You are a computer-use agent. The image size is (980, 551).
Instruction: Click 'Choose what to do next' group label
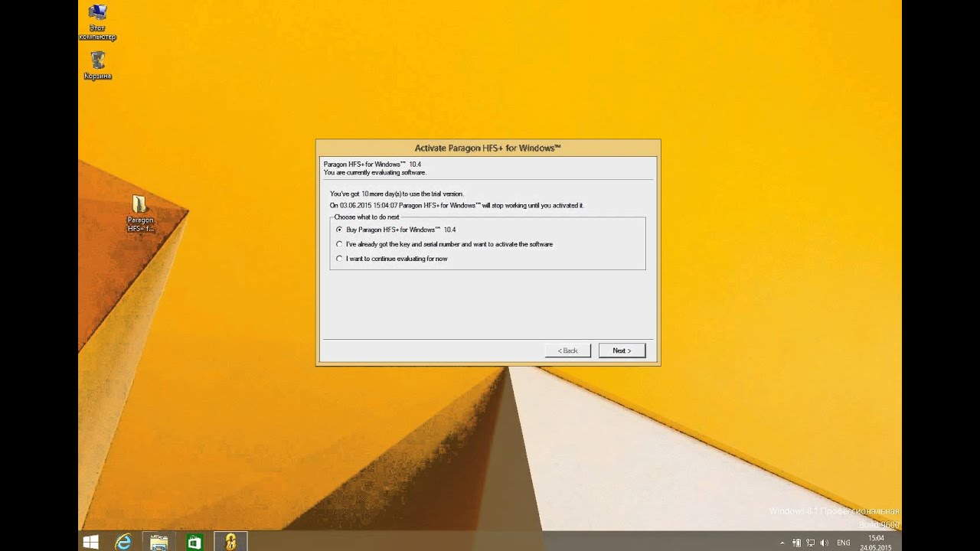pos(367,217)
